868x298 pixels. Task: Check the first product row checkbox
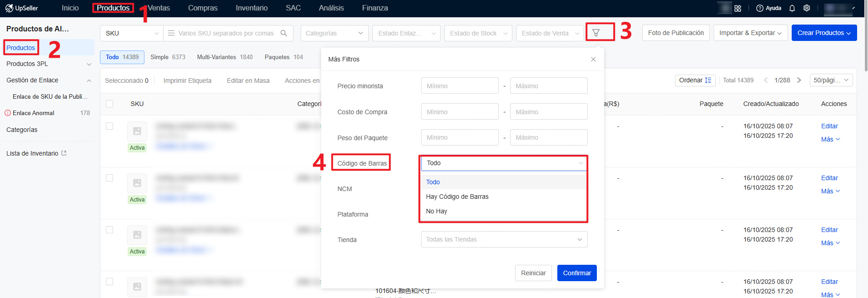109,126
